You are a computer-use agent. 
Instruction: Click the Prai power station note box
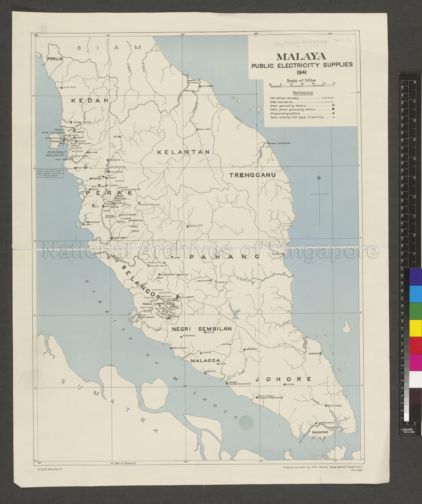pyautogui.click(x=50, y=174)
